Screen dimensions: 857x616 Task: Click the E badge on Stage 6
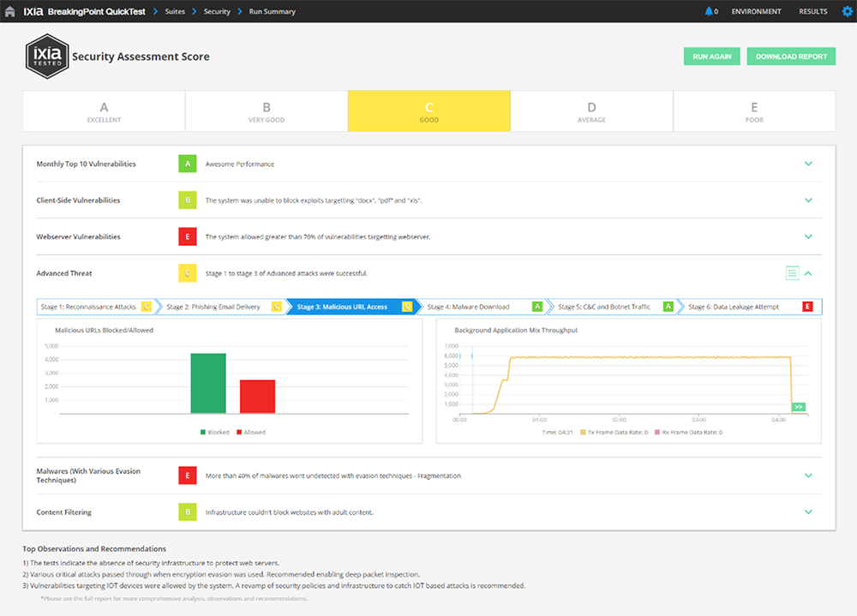(x=807, y=307)
